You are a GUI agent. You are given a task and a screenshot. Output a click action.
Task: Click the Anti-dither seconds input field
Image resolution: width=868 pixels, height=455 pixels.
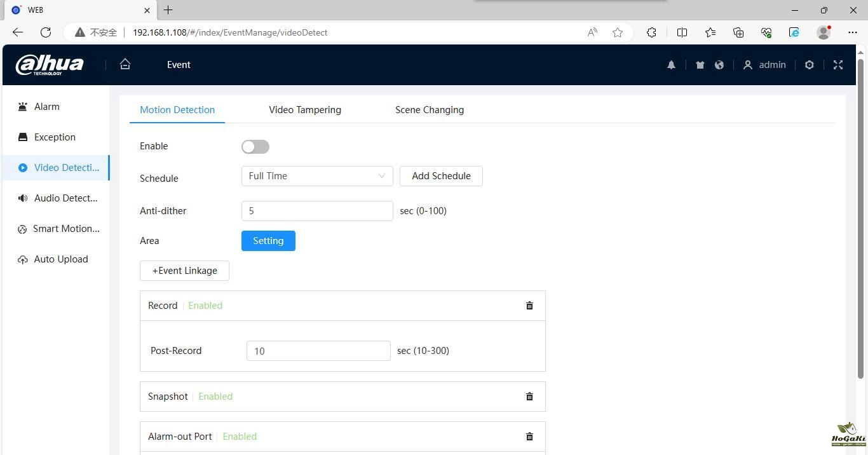[317, 211]
